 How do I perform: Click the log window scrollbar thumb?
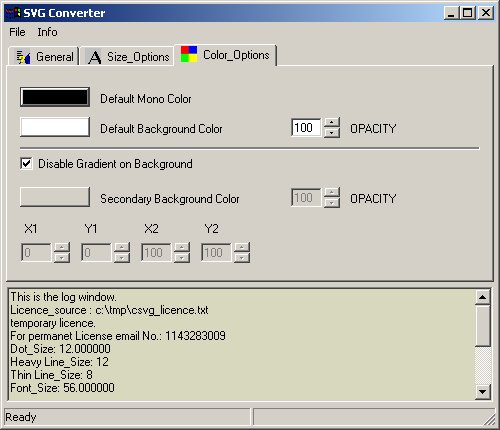482,326
